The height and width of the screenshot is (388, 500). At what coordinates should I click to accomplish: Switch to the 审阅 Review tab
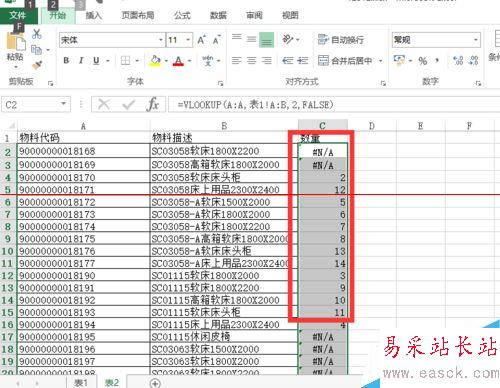(254, 16)
